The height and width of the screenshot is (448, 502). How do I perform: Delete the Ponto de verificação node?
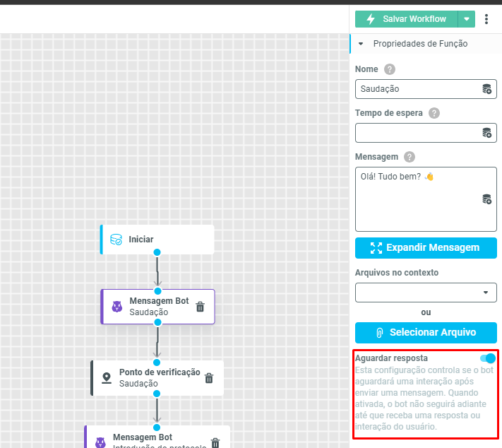click(209, 378)
